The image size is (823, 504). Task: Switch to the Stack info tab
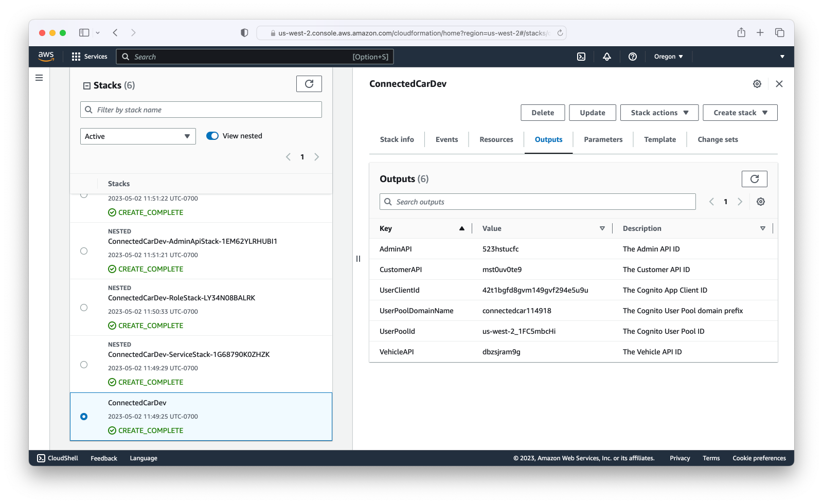click(397, 139)
